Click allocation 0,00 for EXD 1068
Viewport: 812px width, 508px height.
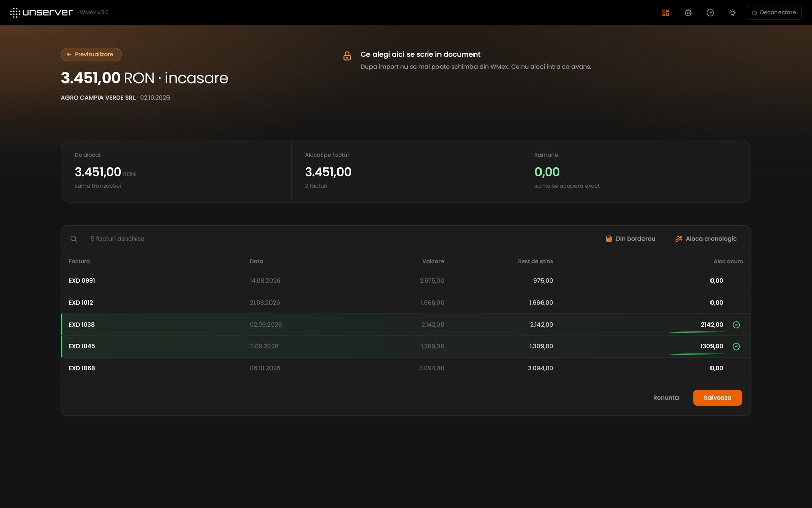[x=716, y=368]
